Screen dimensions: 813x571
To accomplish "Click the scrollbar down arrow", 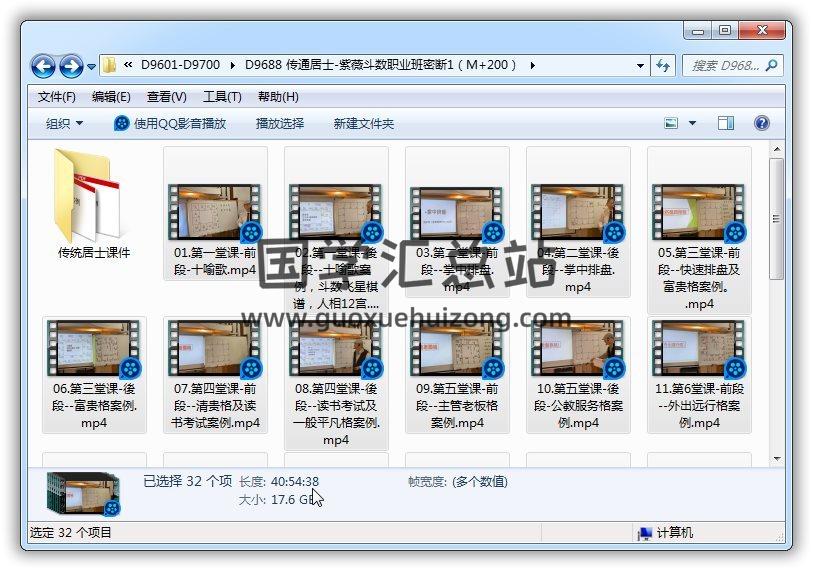I will coord(777,458).
